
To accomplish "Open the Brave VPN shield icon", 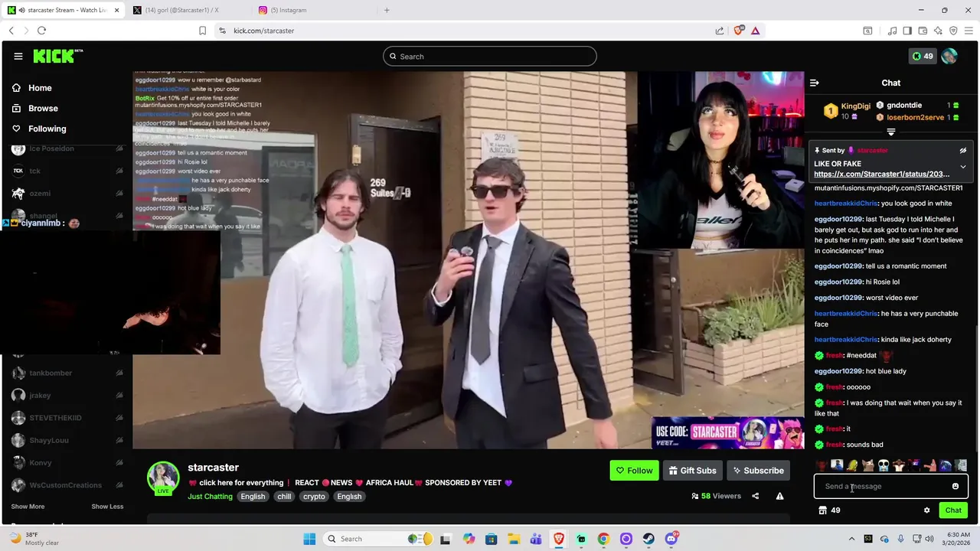I will pyautogui.click(x=954, y=31).
